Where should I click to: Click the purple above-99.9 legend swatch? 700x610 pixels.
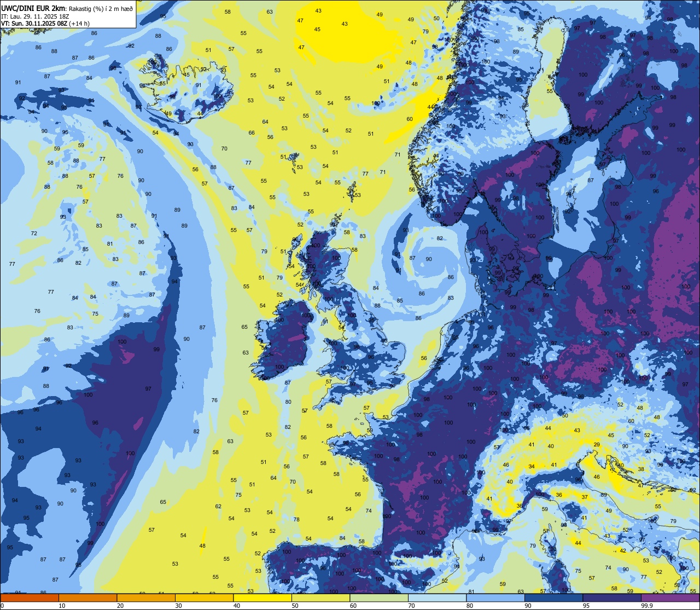click(670, 597)
